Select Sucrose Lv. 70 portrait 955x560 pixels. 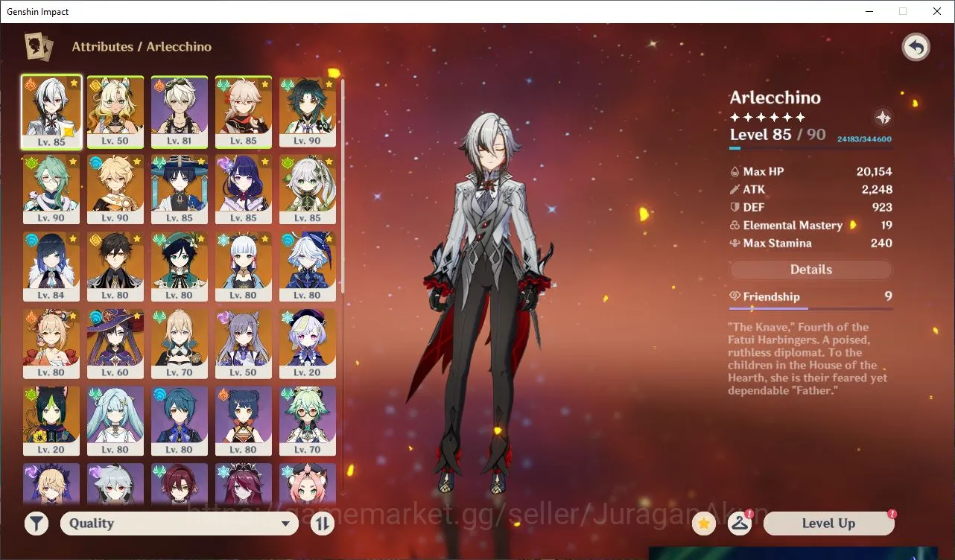(308, 421)
